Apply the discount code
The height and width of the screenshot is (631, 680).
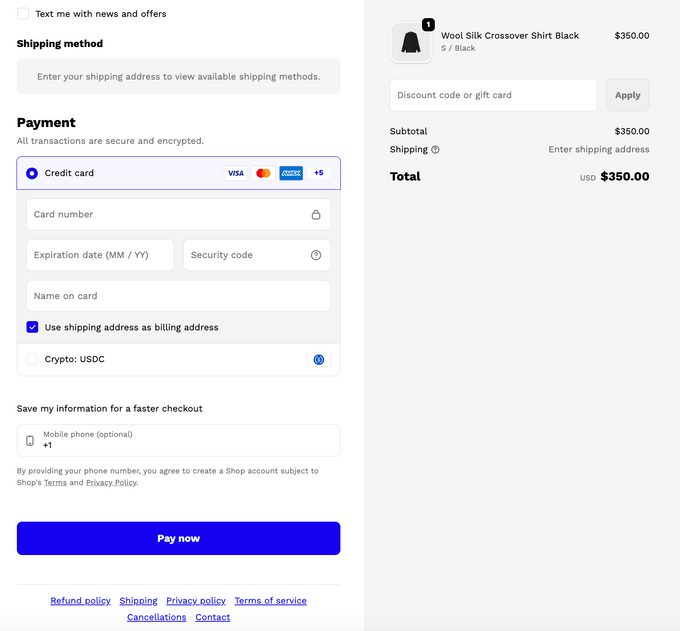coord(628,95)
